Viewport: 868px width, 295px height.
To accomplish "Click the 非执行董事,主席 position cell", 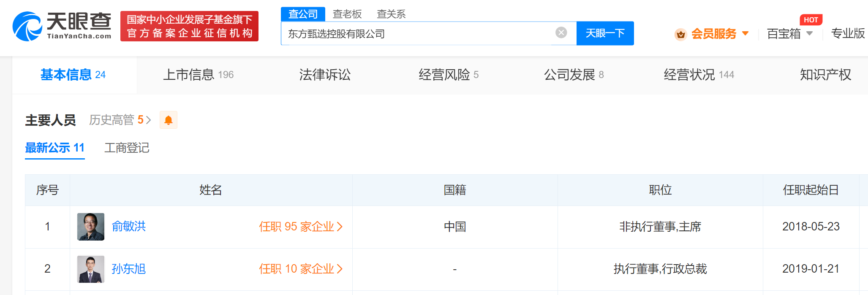I will point(660,227).
